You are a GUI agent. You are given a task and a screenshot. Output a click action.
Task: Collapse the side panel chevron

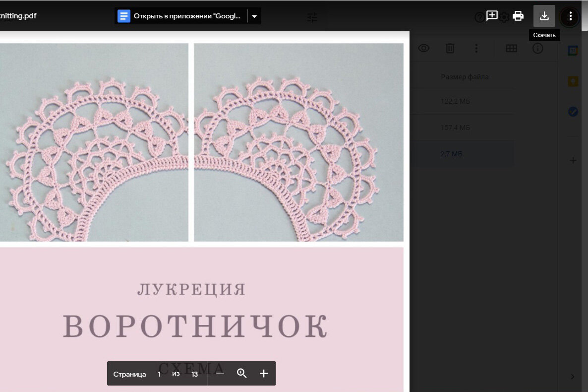coord(572,377)
